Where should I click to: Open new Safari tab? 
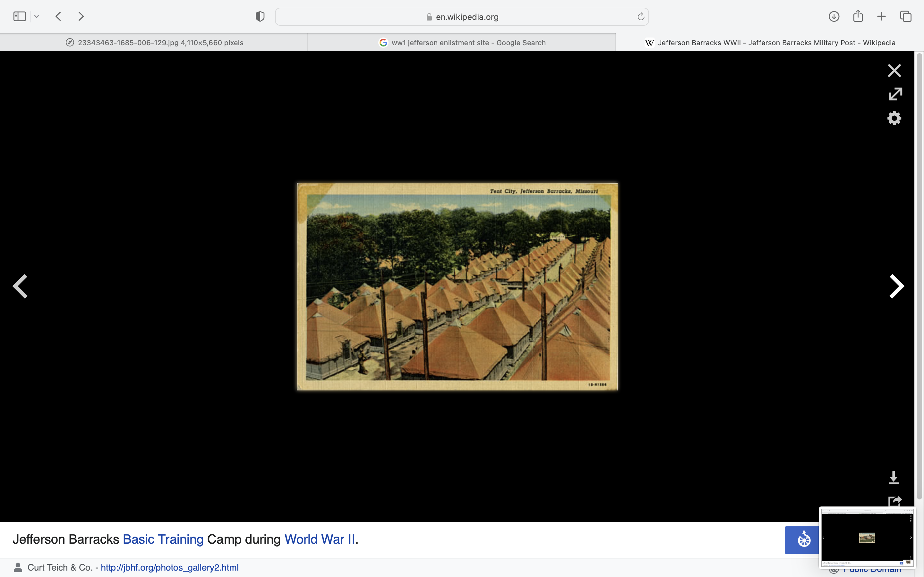(x=881, y=16)
